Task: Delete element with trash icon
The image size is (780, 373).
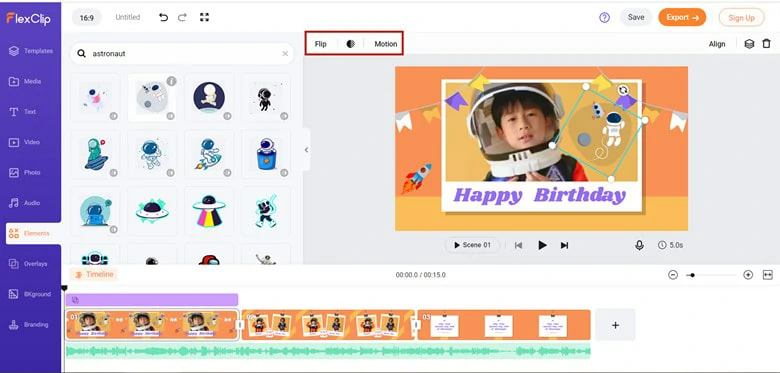Action: 767,44
